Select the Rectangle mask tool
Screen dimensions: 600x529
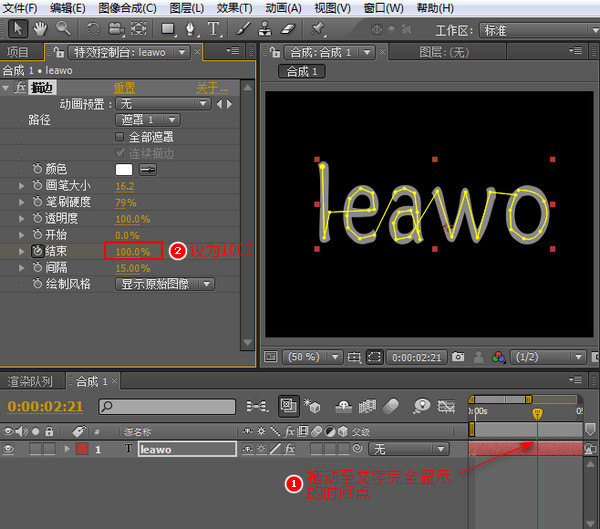click(168, 29)
